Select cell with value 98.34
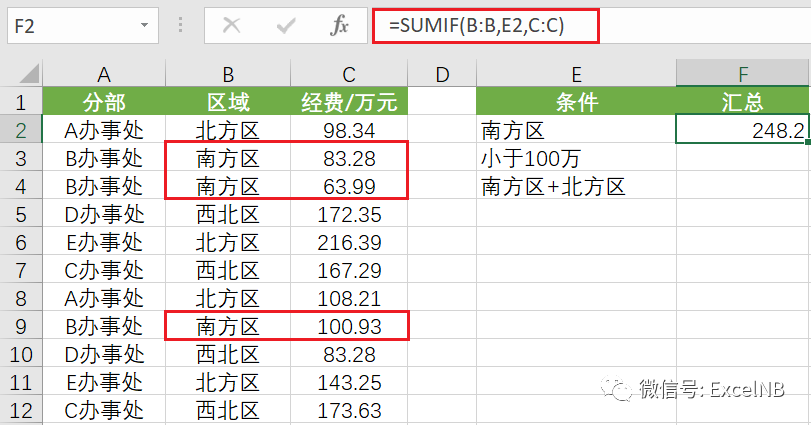Screen dimensions: 811x425 (x=349, y=129)
